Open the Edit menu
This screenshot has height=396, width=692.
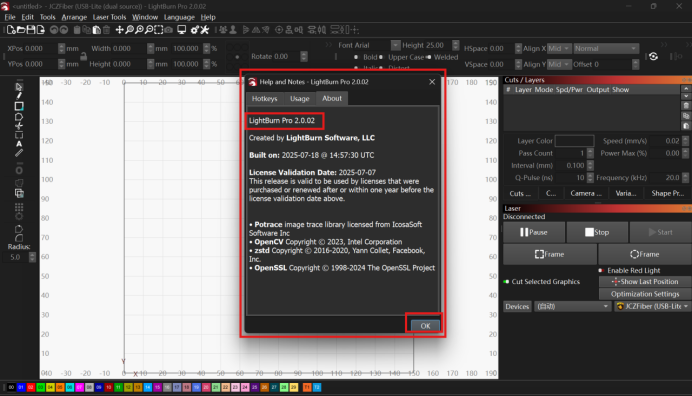click(27, 17)
